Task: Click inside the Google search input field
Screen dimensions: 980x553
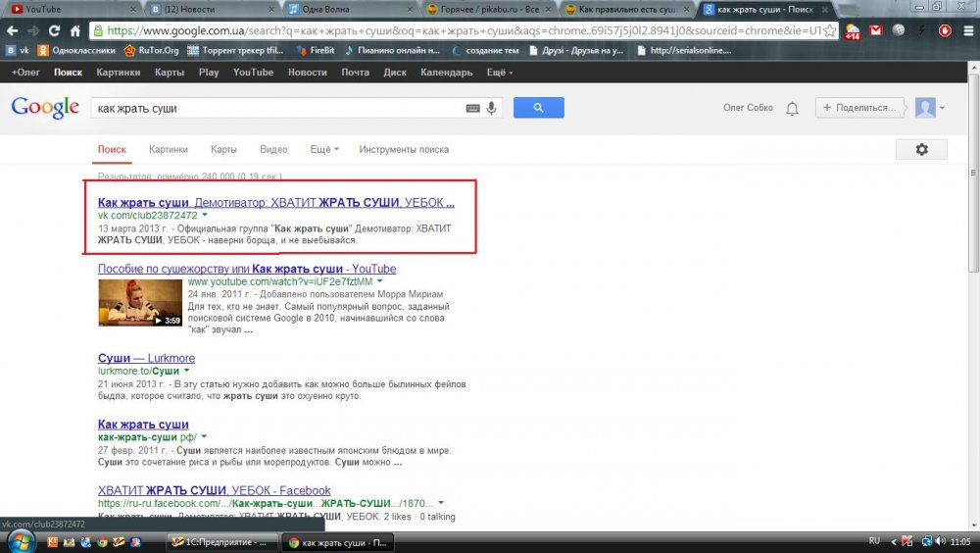Action: coord(274,108)
